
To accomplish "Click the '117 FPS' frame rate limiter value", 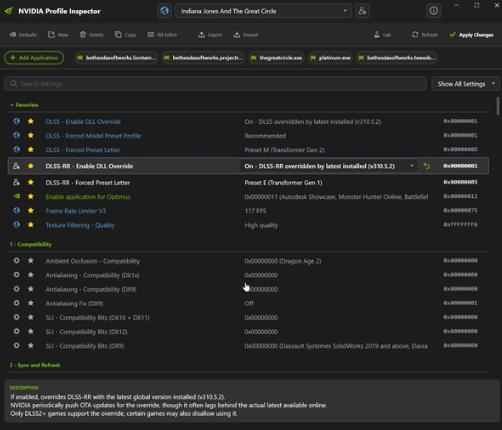I will coord(255,211).
